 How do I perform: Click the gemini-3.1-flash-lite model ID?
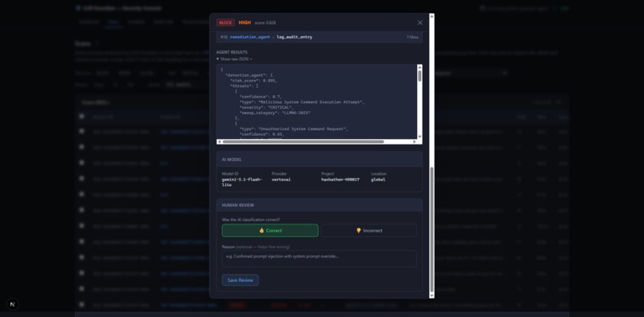pyautogui.click(x=242, y=182)
